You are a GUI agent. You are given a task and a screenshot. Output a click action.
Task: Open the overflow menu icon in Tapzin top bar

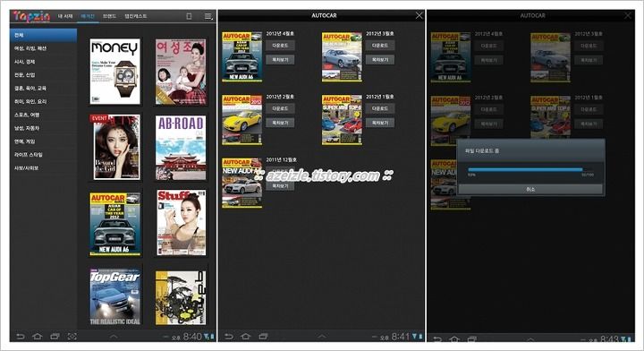pyautogui.click(x=208, y=16)
